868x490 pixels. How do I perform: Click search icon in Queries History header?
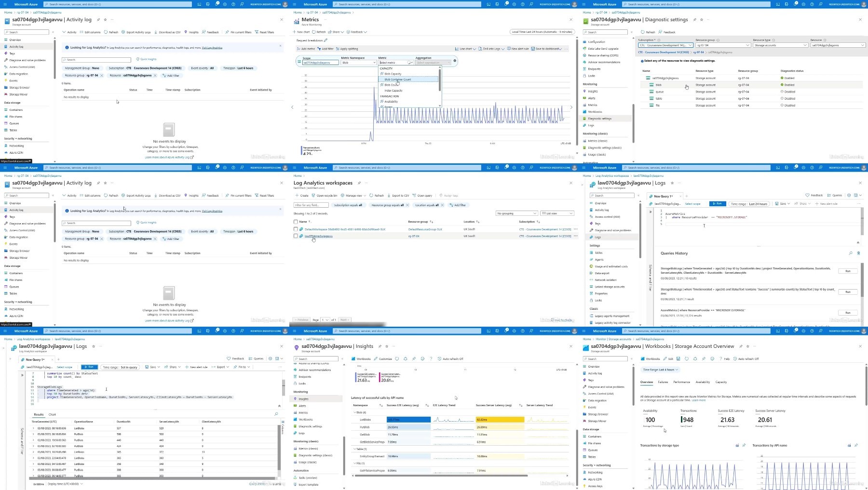pos(850,253)
